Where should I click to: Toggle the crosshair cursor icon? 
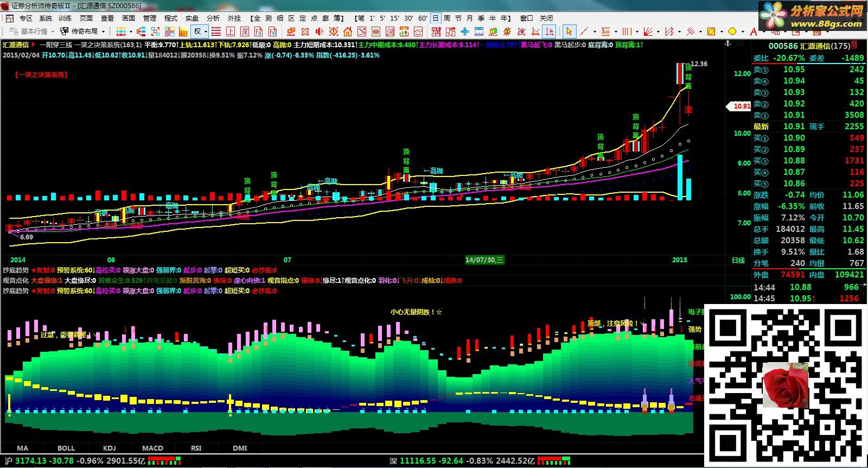pos(550,31)
